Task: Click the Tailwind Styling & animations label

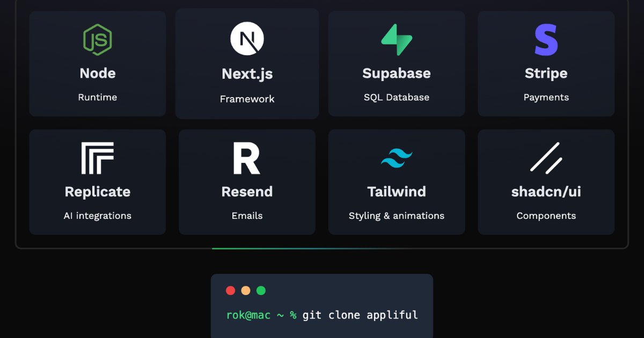Action: [x=397, y=216]
